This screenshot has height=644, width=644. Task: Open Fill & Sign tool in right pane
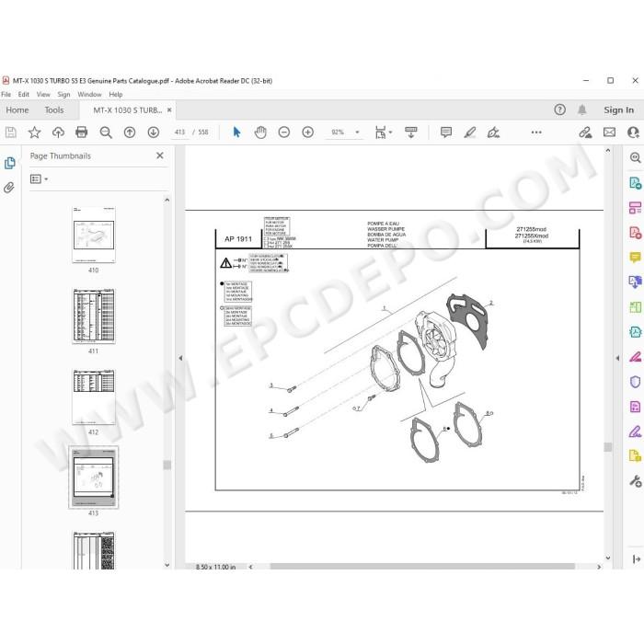(x=635, y=431)
